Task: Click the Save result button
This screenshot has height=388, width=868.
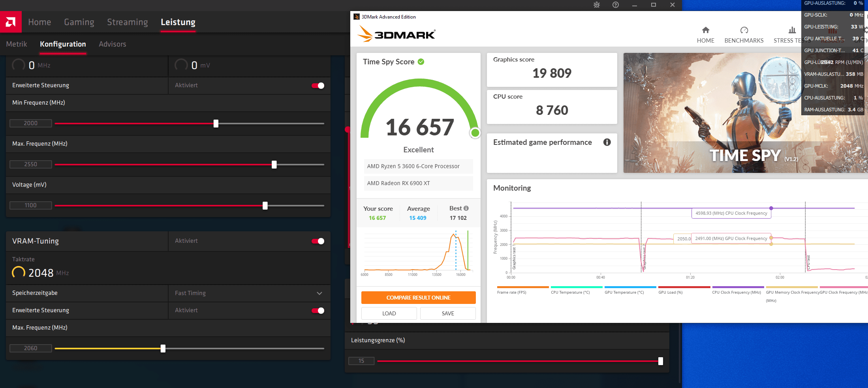Action: point(448,313)
